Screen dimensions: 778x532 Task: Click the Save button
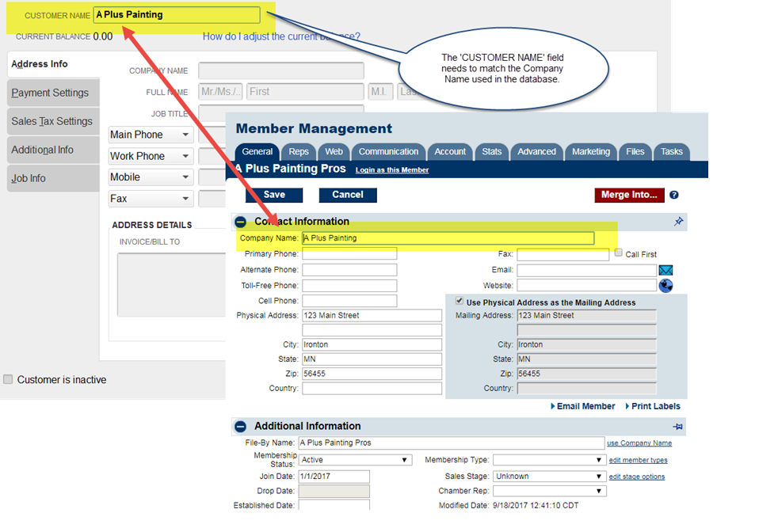(x=274, y=195)
